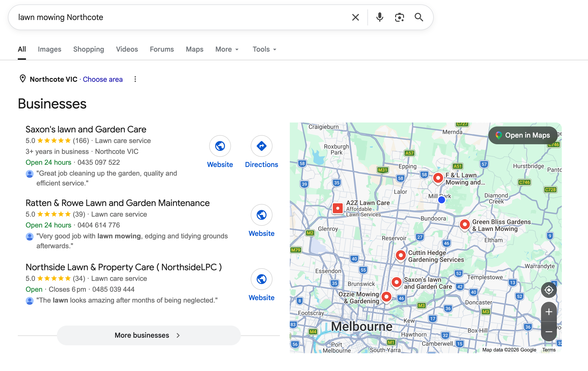Click the blue current-location dot near Mill Park
The image size is (588, 371).
pyautogui.click(x=441, y=200)
